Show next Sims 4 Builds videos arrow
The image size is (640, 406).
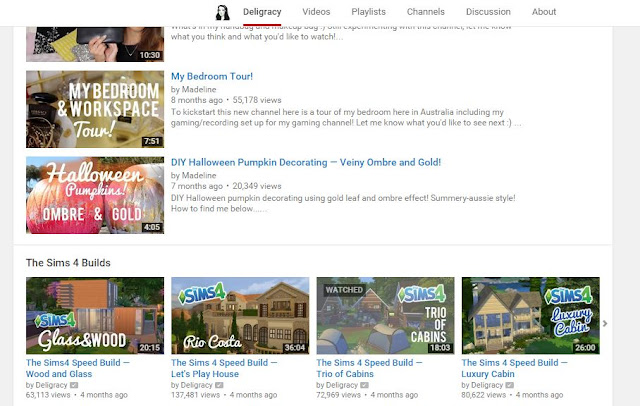[x=605, y=323]
